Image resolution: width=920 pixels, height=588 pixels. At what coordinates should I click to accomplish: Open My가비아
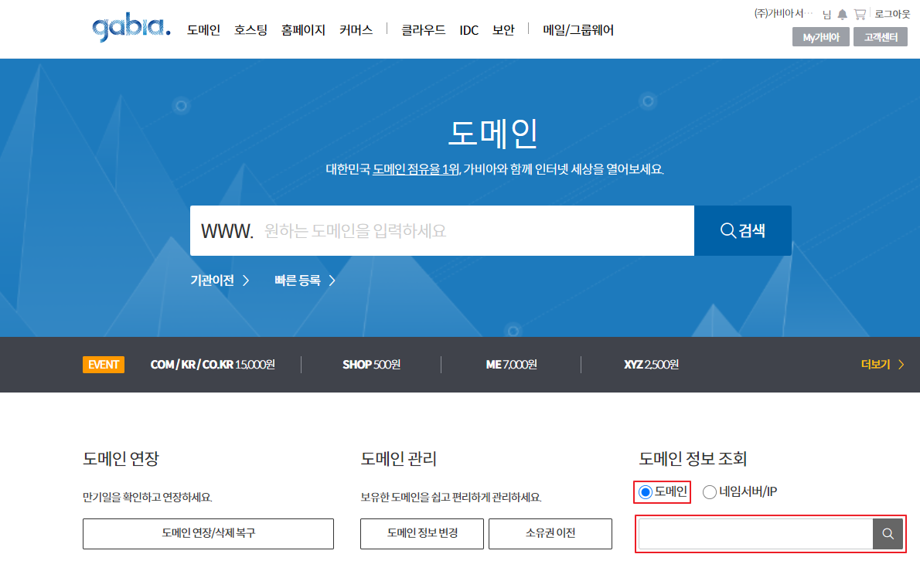(820, 36)
